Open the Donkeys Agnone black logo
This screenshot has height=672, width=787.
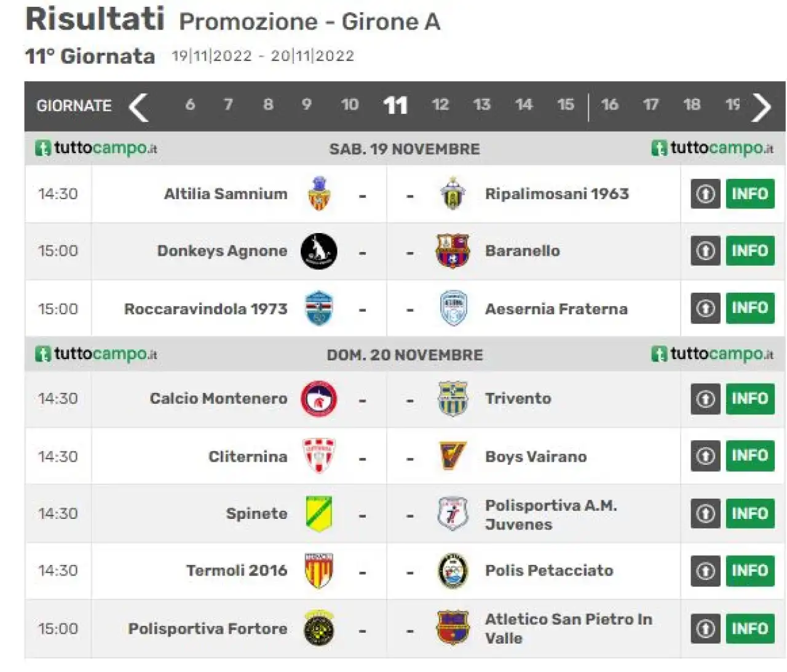(318, 251)
